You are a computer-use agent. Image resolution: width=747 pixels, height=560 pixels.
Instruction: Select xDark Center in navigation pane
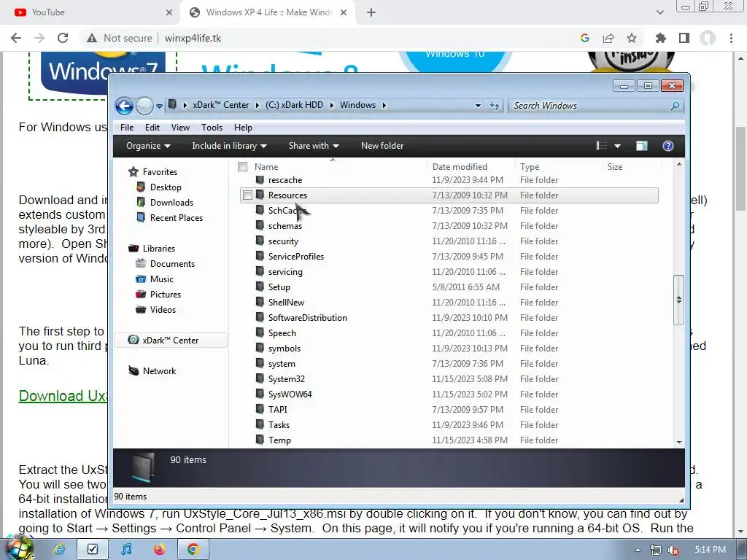(x=170, y=341)
